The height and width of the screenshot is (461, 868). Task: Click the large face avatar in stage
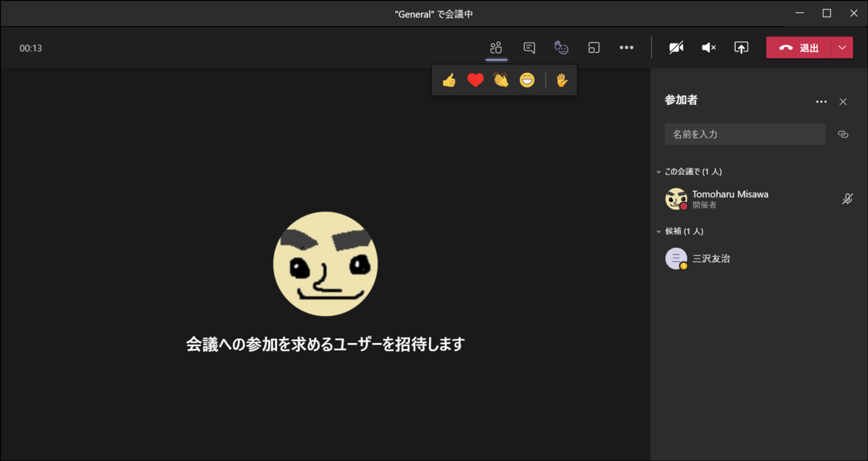pyautogui.click(x=325, y=264)
